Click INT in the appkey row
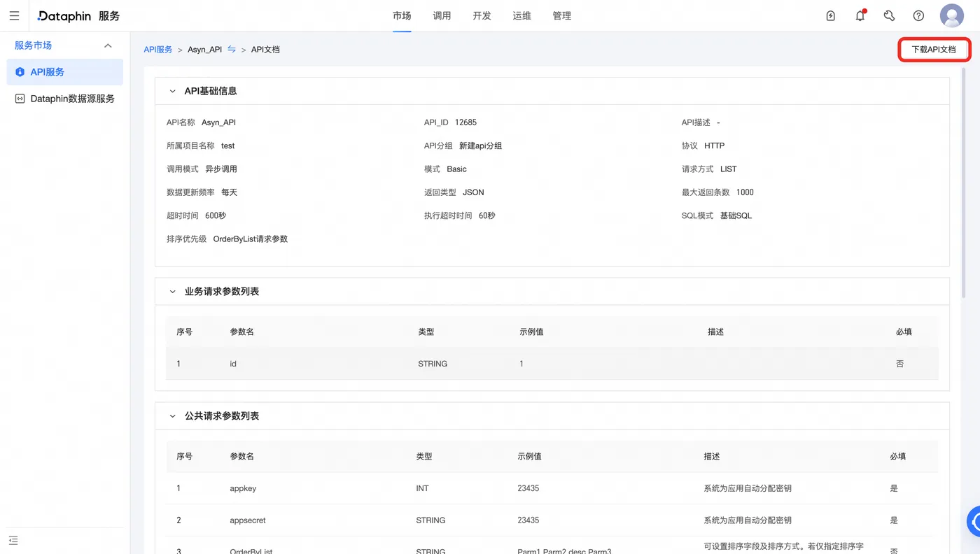The height and width of the screenshot is (554, 980). tap(422, 488)
